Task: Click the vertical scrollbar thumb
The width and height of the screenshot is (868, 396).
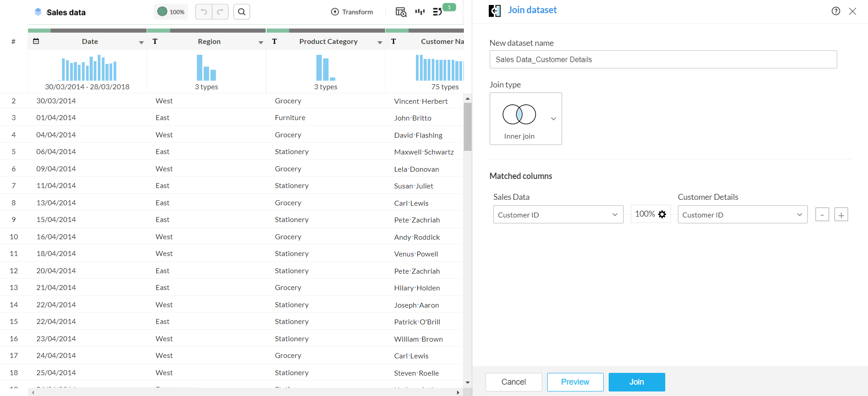Action: click(x=467, y=127)
